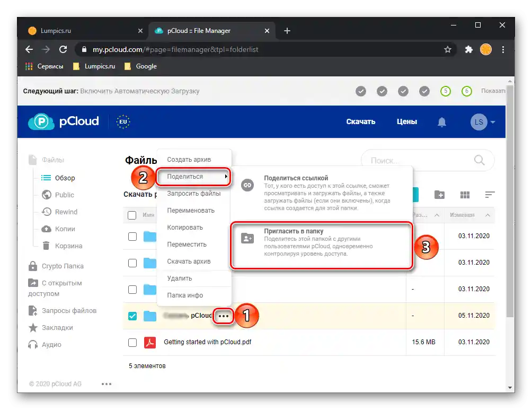Viewport: 532px width, 410px height.
Task: Expand the account dropdown arrow beside LS
Action: click(493, 122)
